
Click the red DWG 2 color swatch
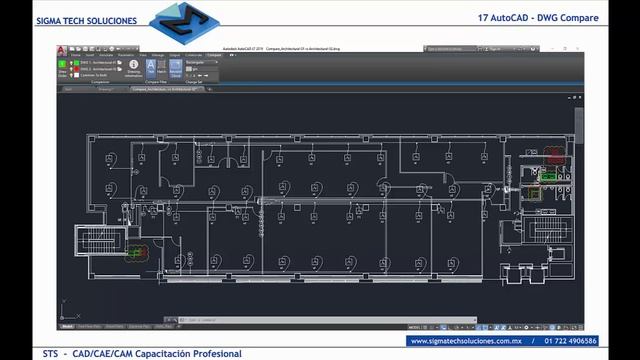coord(76,69)
